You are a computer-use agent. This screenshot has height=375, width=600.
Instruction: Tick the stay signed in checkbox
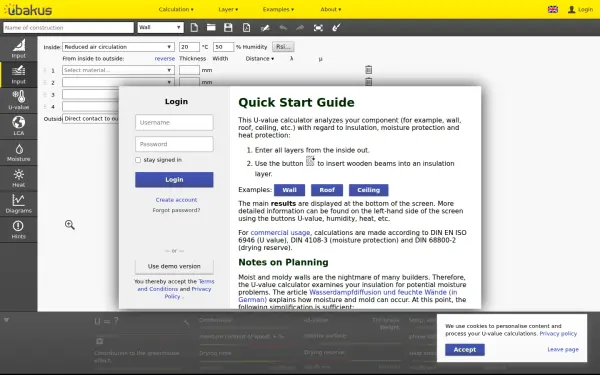point(138,160)
